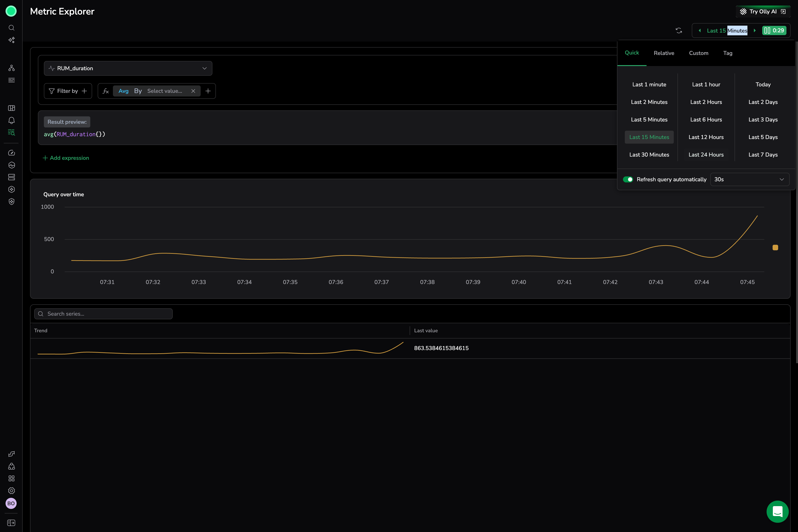Select Last 24 Hours time range

[x=706, y=154]
